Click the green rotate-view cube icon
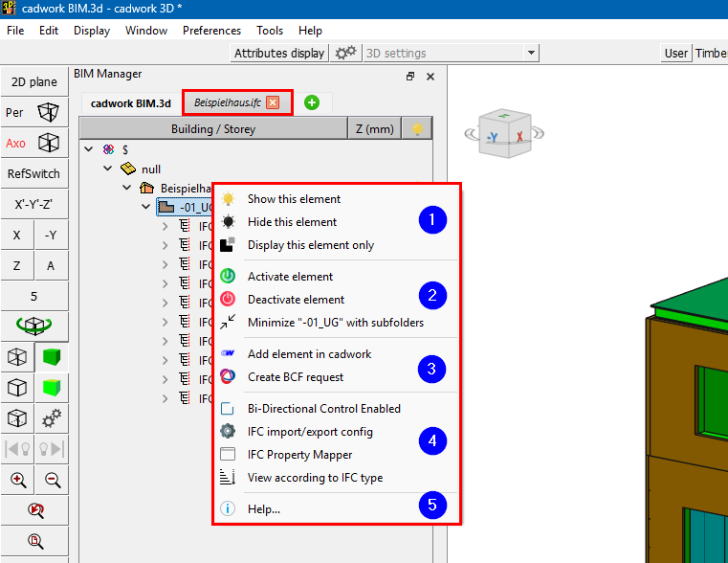This screenshot has height=563, width=728. [34, 327]
